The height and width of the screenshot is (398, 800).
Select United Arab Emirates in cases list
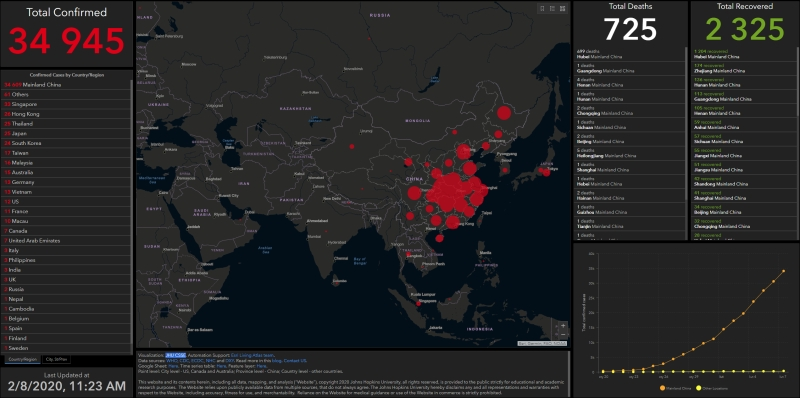point(66,240)
